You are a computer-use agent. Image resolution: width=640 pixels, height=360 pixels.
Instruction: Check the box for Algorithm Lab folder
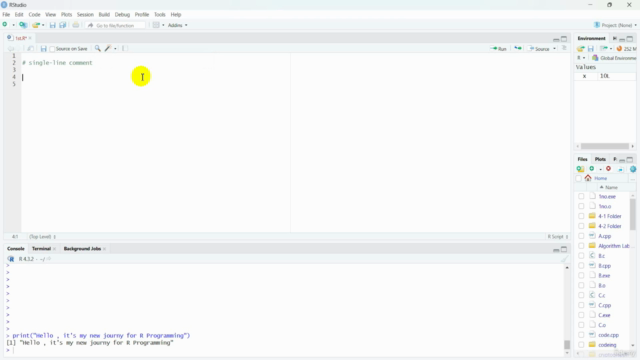click(x=581, y=246)
